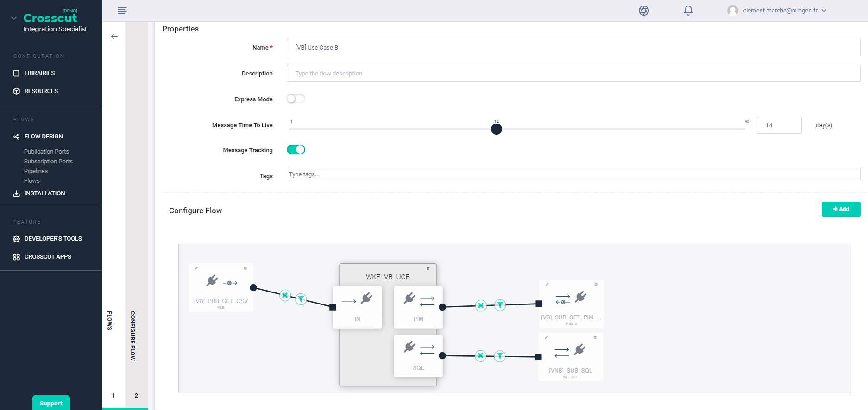Go to Publication Ports

46,152
